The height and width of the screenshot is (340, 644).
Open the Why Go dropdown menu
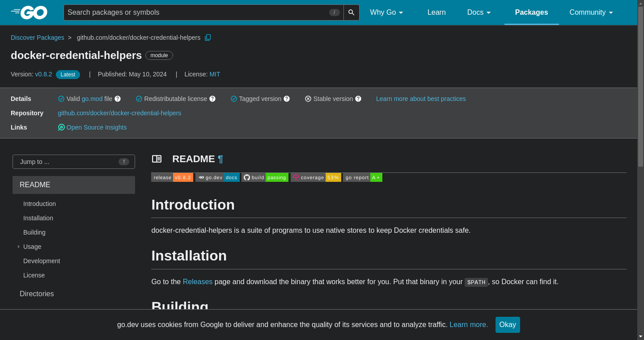tap(387, 13)
